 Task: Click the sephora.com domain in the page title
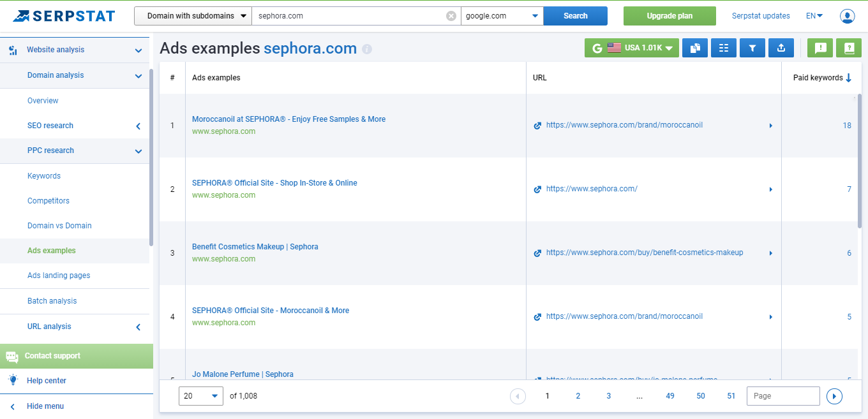pyautogui.click(x=310, y=48)
